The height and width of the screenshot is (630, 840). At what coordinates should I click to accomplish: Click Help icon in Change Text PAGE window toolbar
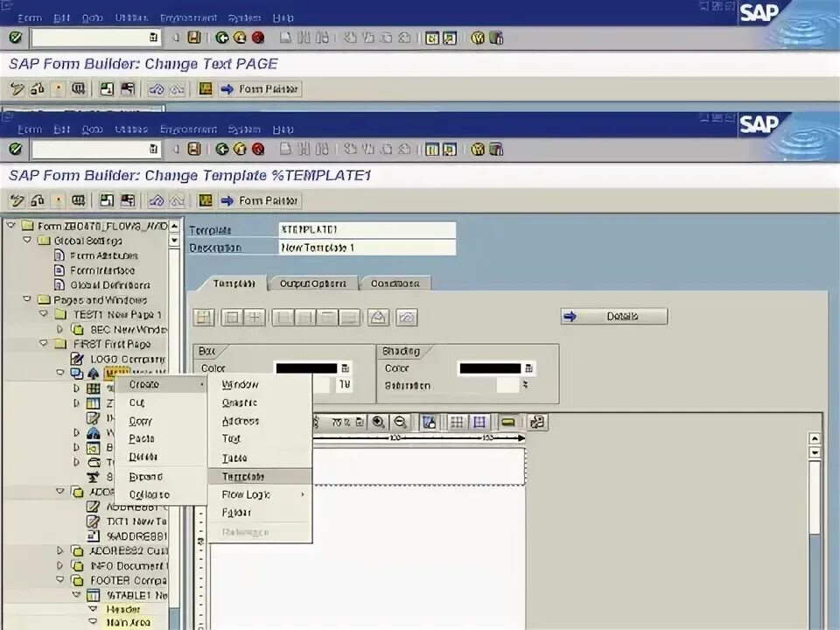(478, 38)
